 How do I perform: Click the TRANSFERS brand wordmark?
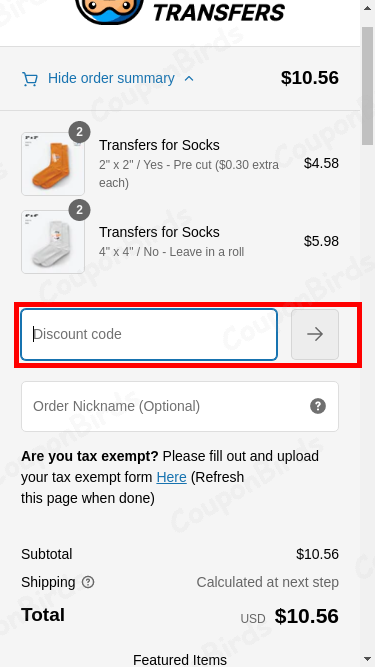click(219, 12)
